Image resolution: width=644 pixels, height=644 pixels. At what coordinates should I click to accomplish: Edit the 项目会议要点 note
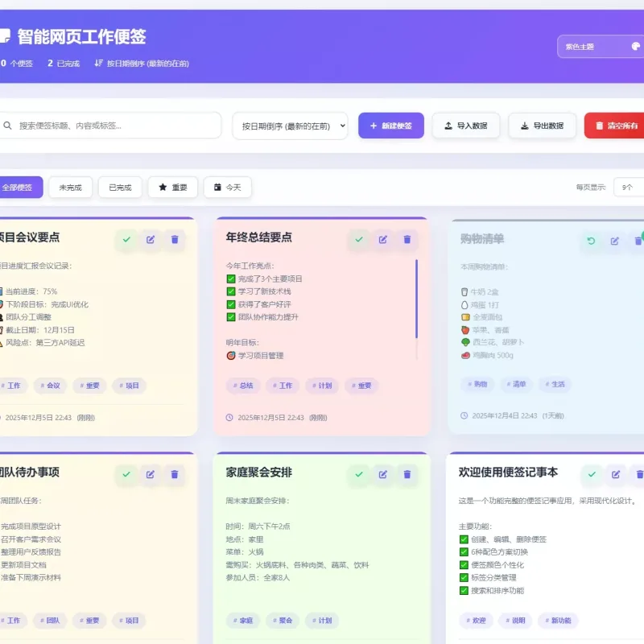pyautogui.click(x=151, y=239)
